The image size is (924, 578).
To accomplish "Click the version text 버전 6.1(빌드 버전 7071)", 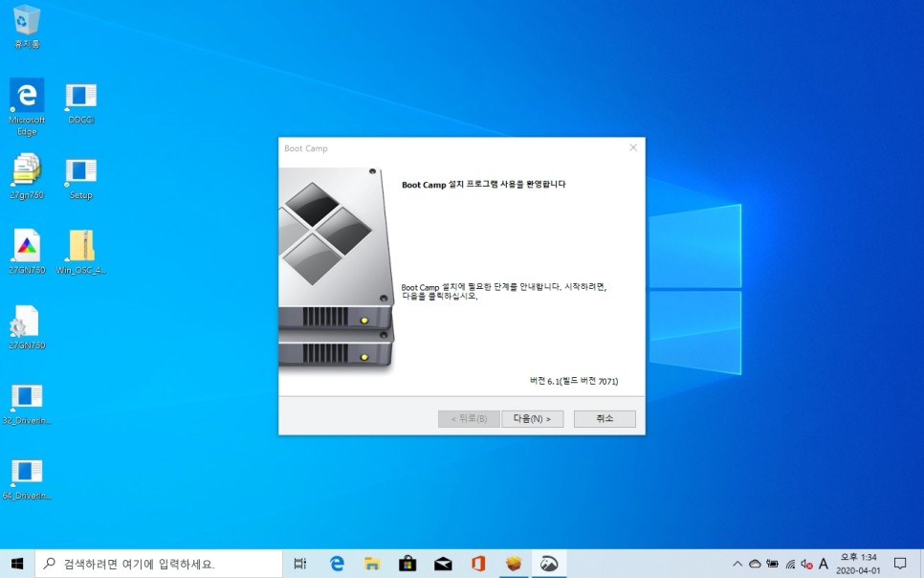I will tap(574, 381).
